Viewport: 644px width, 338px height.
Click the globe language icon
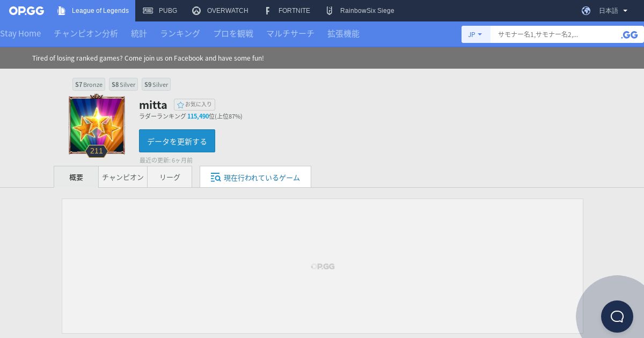(586, 11)
